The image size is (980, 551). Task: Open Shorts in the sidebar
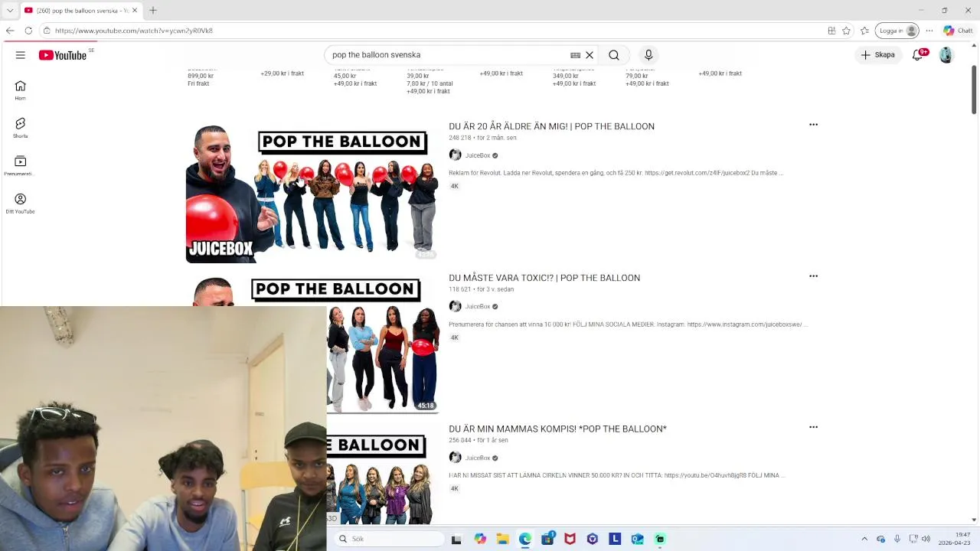click(x=20, y=128)
